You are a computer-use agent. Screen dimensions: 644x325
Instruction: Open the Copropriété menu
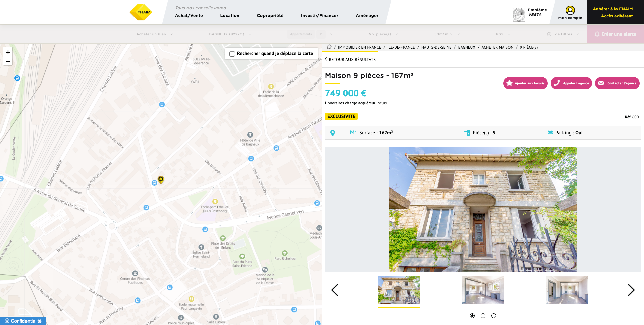tap(270, 15)
